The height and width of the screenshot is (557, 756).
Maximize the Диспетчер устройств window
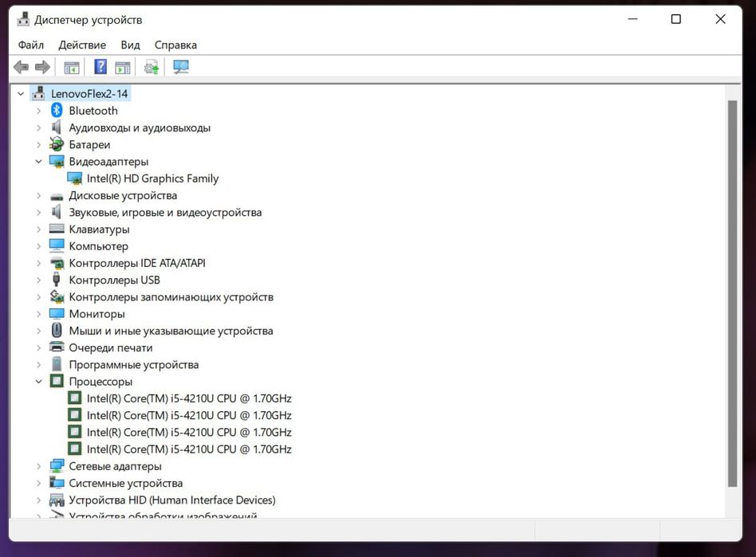(x=676, y=19)
